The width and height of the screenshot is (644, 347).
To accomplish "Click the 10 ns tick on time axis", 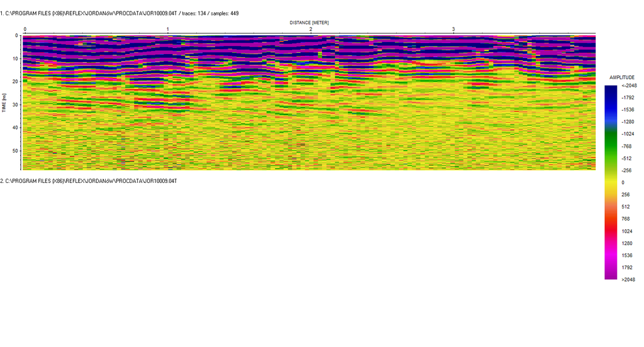I will pyautogui.click(x=15, y=58).
